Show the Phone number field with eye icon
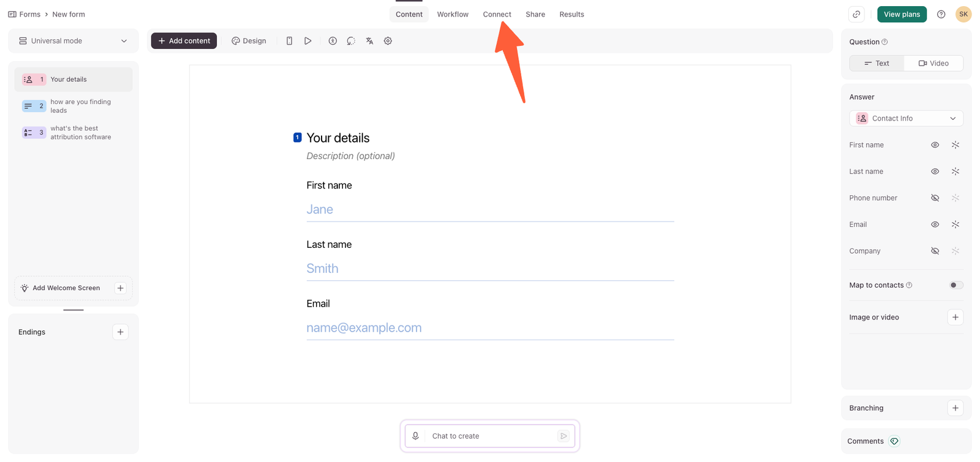This screenshot has height=462, width=980. (935, 198)
